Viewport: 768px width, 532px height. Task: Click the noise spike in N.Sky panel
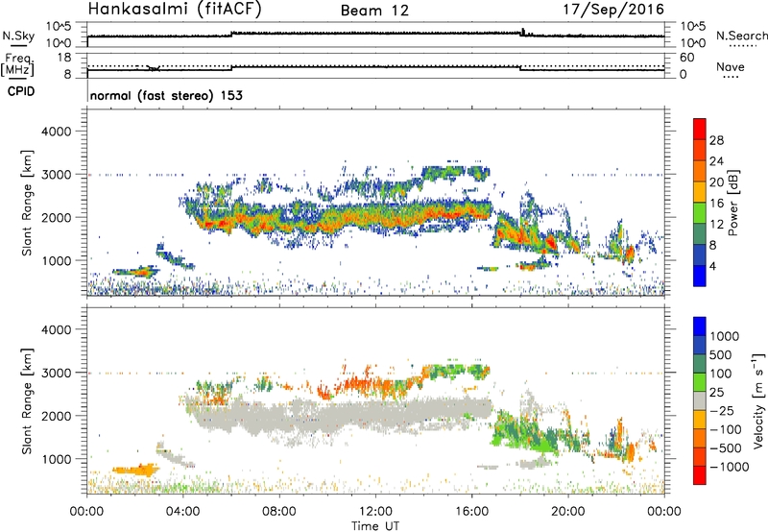(x=523, y=32)
